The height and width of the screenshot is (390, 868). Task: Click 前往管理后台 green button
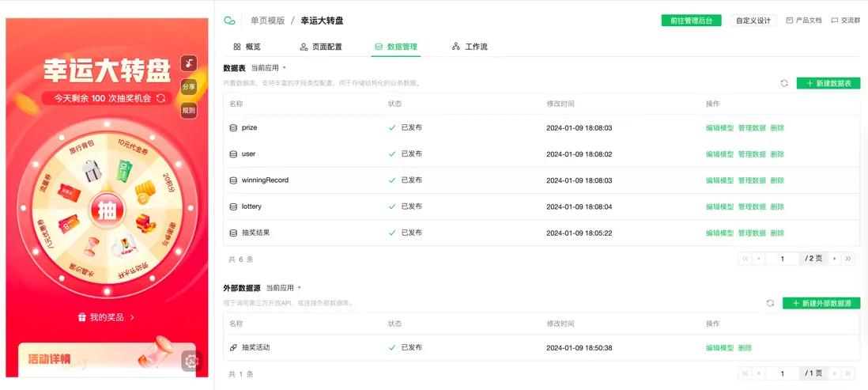coord(691,21)
